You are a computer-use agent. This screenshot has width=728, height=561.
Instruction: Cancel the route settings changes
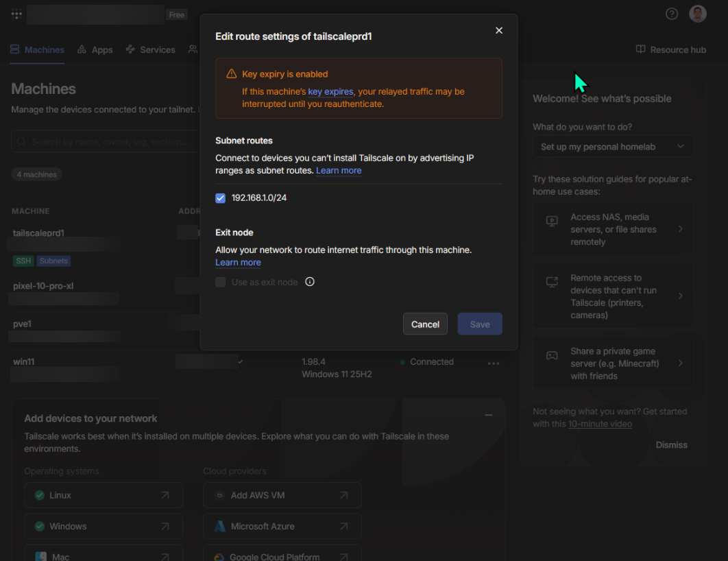coord(425,324)
